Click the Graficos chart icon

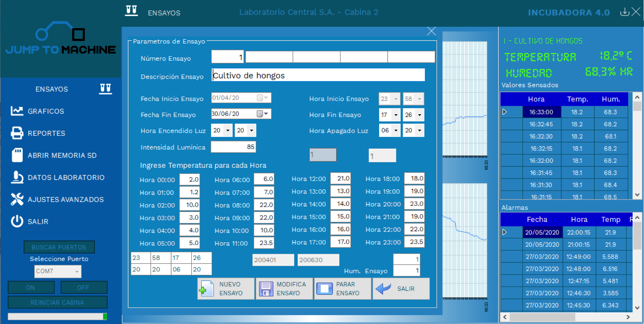click(17, 111)
